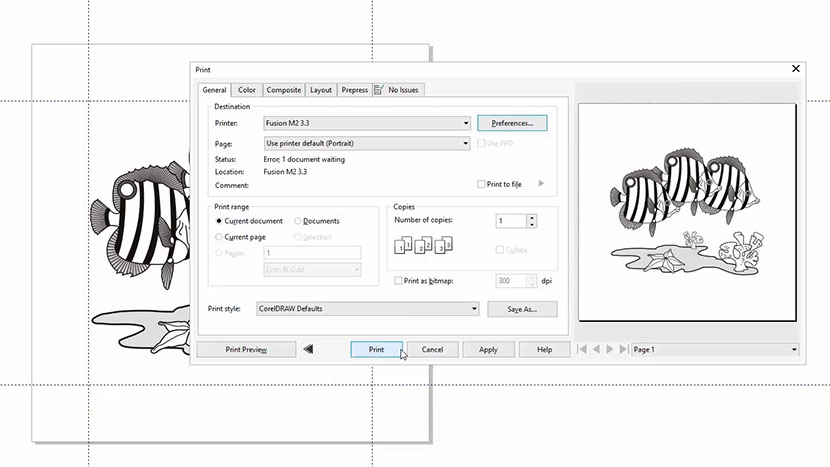The width and height of the screenshot is (830, 467).
Task: Click the copies collation icon
Action: click(x=425, y=244)
